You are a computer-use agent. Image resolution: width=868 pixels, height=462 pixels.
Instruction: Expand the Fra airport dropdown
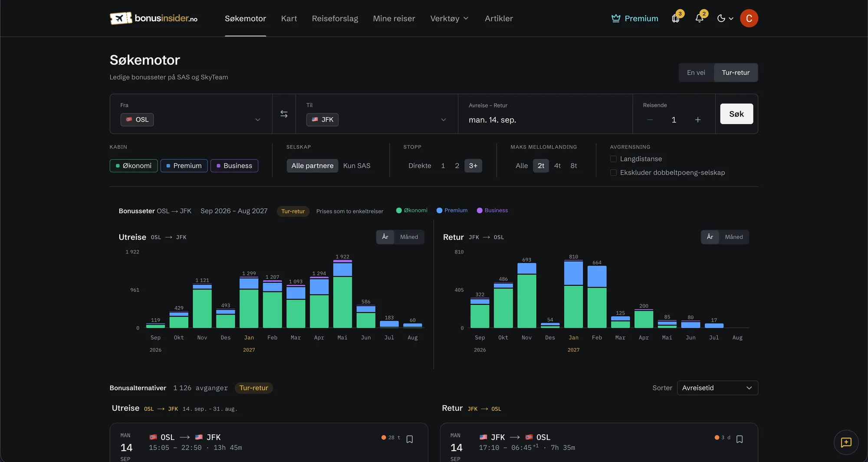[x=258, y=120]
